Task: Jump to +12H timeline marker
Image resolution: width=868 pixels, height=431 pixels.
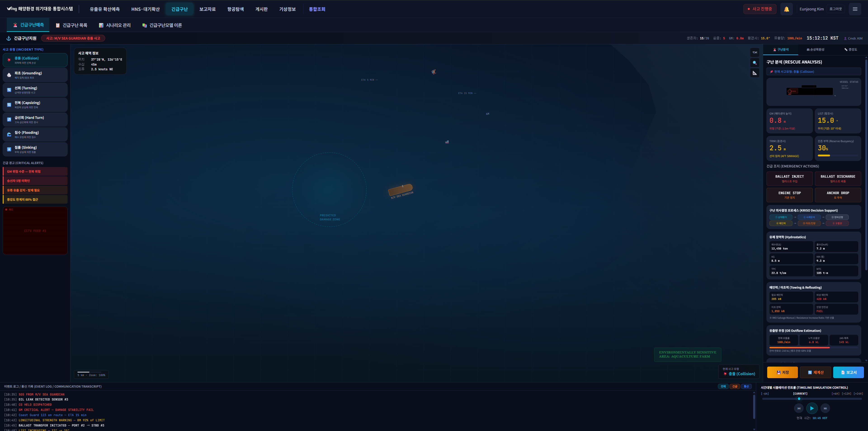Action: [846, 393]
